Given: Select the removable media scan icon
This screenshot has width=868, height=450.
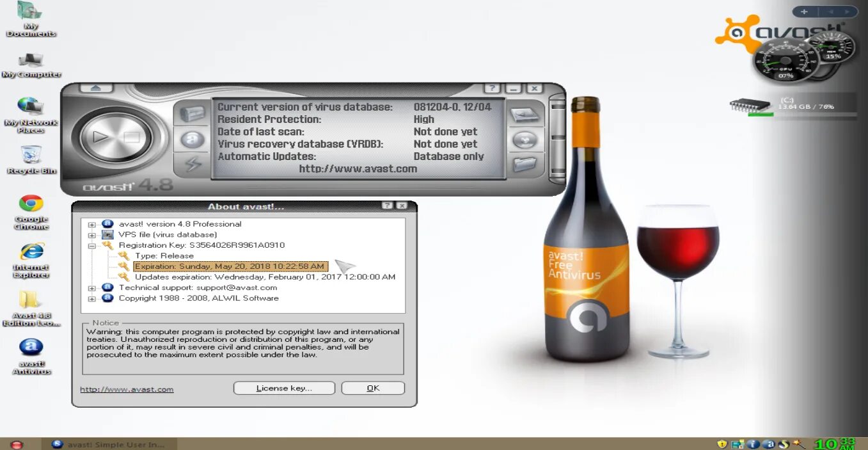Looking at the screenshot, I should point(525,140).
